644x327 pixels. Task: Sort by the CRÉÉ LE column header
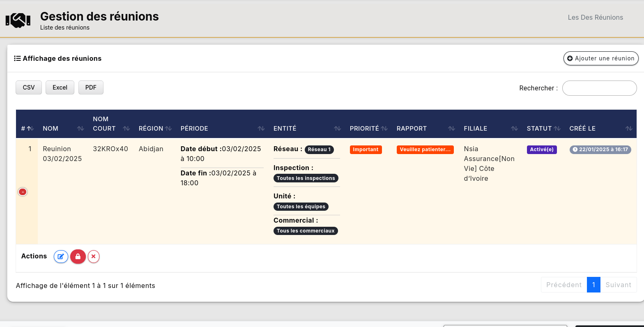click(x=582, y=129)
